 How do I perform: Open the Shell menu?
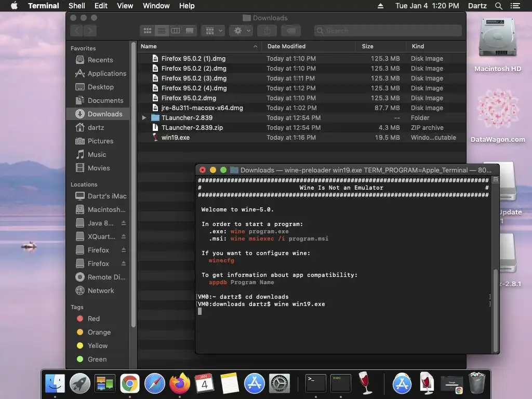(77, 6)
